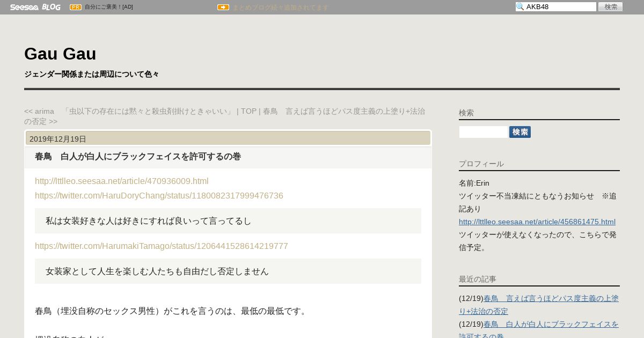The height and width of the screenshot is (338, 644).
Task: Click the orange PR badge icon
Action: (76, 7)
